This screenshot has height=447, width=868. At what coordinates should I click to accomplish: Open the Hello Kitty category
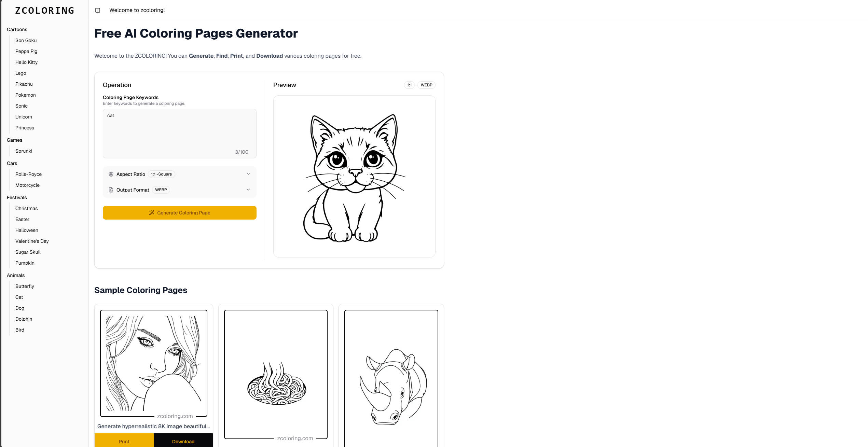[26, 62]
